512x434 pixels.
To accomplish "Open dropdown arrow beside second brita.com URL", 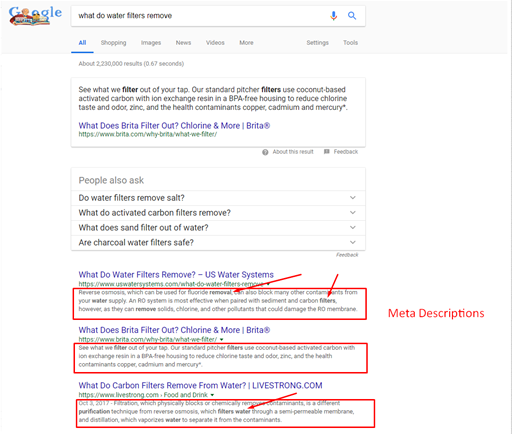I will [221, 340].
